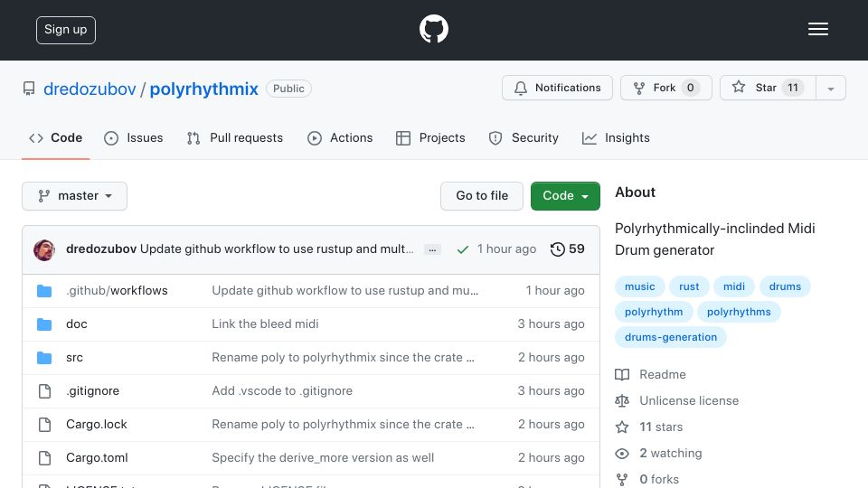The image size is (868, 488).
Task: Switch to the Insights tab
Action: (616, 137)
